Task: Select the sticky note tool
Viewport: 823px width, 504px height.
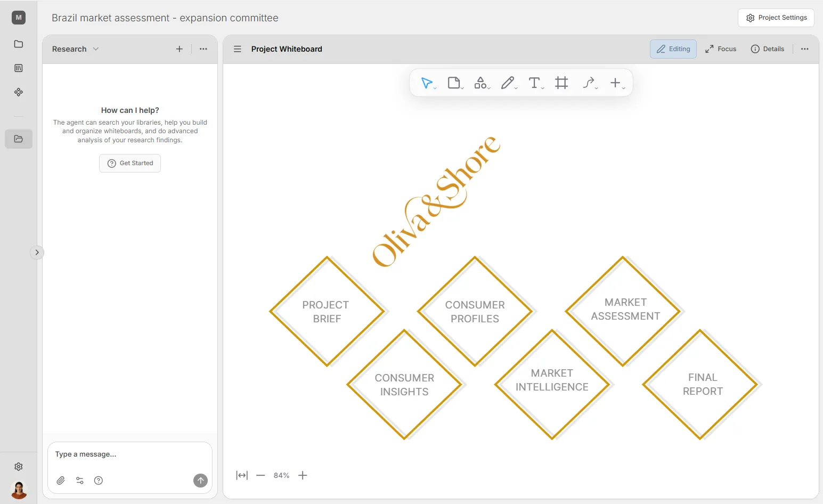Action: coord(454,83)
